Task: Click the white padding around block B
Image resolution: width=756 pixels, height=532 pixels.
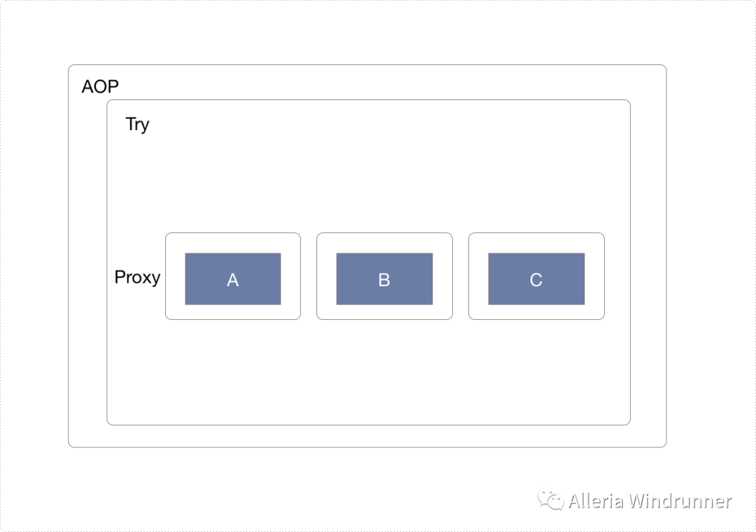Action: pyautogui.click(x=384, y=242)
